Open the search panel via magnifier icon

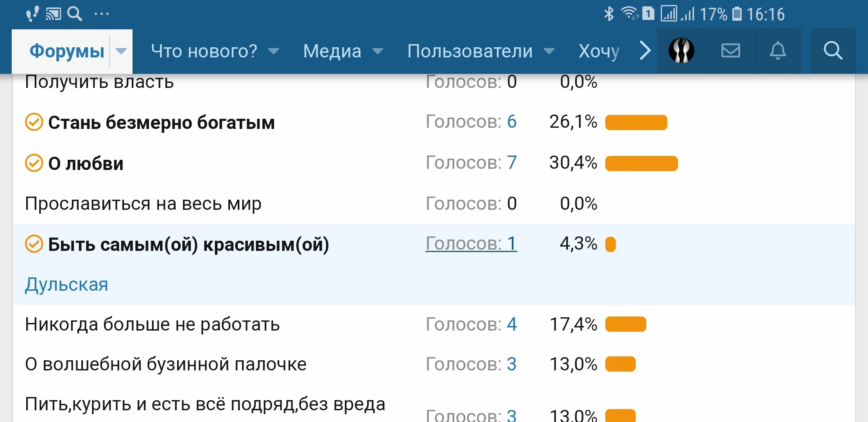coord(834,51)
